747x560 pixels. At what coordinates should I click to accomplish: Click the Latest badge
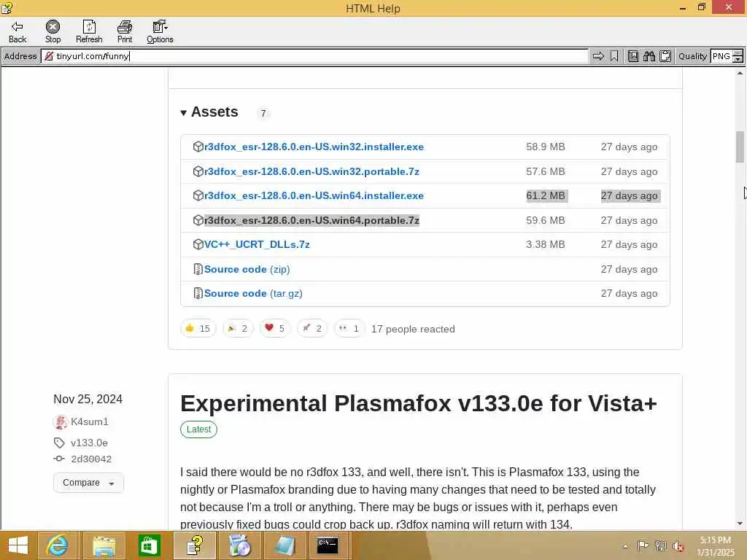tap(198, 429)
